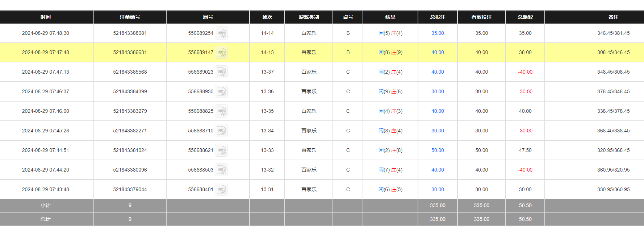
Task: Click replay icon beside round 556688503
Action: 221,170
